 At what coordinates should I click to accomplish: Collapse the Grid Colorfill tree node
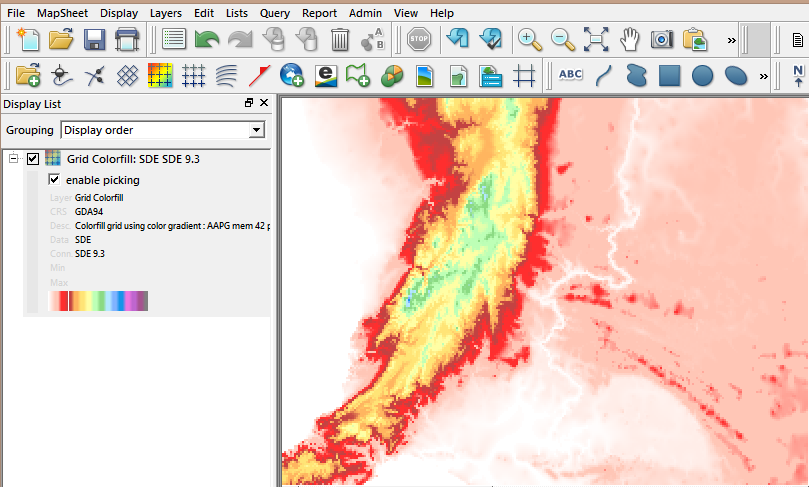pyautogui.click(x=14, y=159)
